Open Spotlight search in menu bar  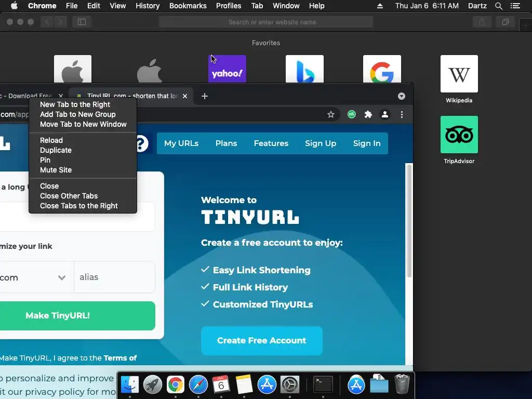click(498, 6)
